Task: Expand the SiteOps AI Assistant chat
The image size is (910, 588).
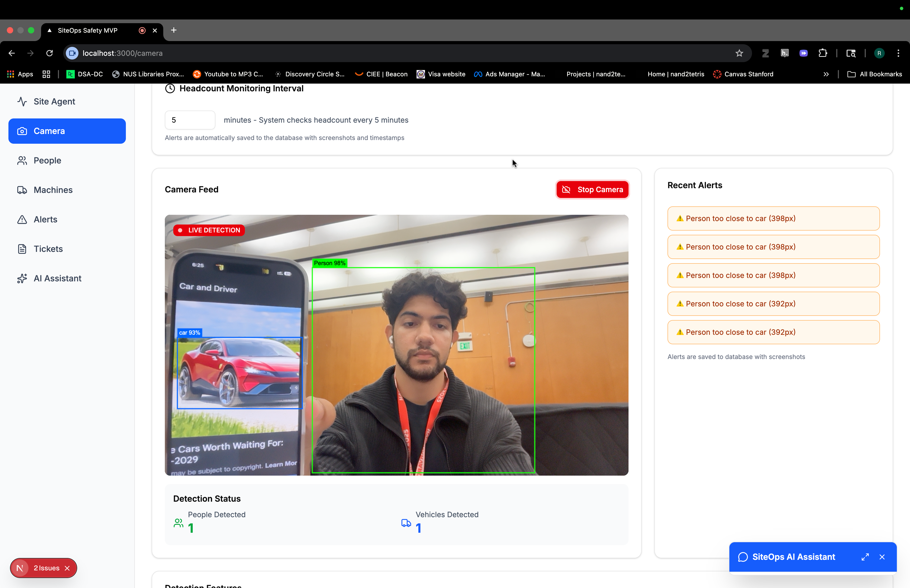Action: coord(865,557)
